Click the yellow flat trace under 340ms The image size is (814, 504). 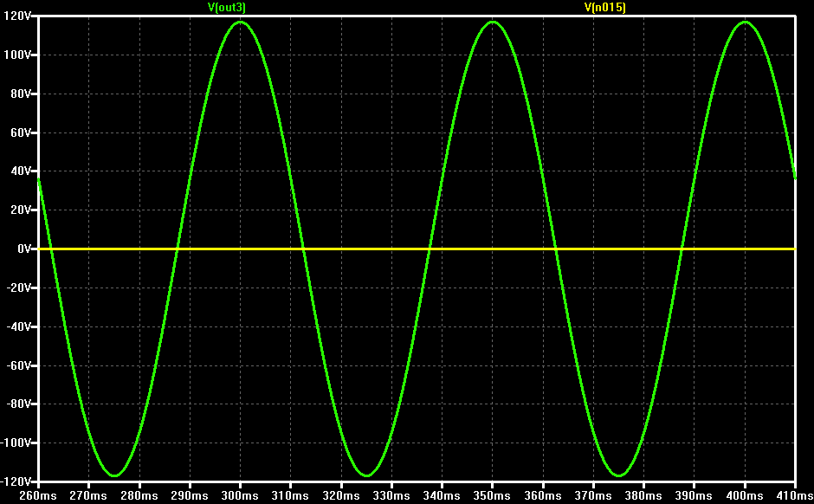442,249
